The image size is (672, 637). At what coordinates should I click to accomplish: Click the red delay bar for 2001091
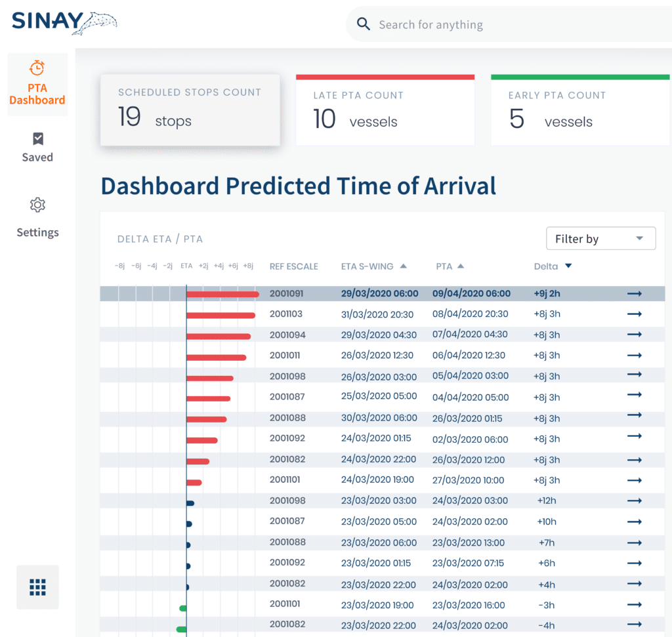(x=222, y=295)
